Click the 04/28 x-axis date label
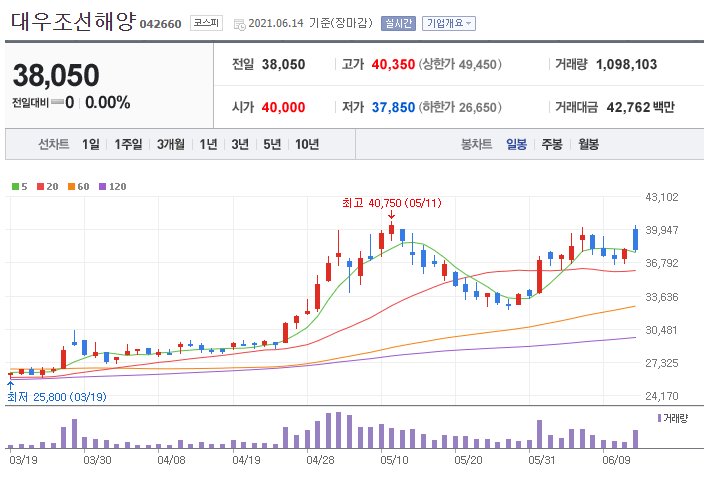Image resolution: width=704 pixels, height=489 pixels. pyautogui.click(x=320, y=460)
